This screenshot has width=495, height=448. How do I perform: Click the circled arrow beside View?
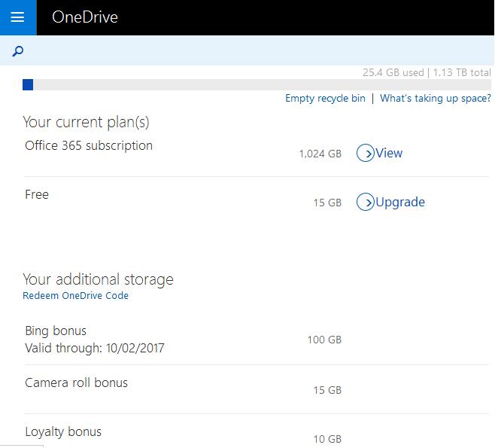click(366, 153)
